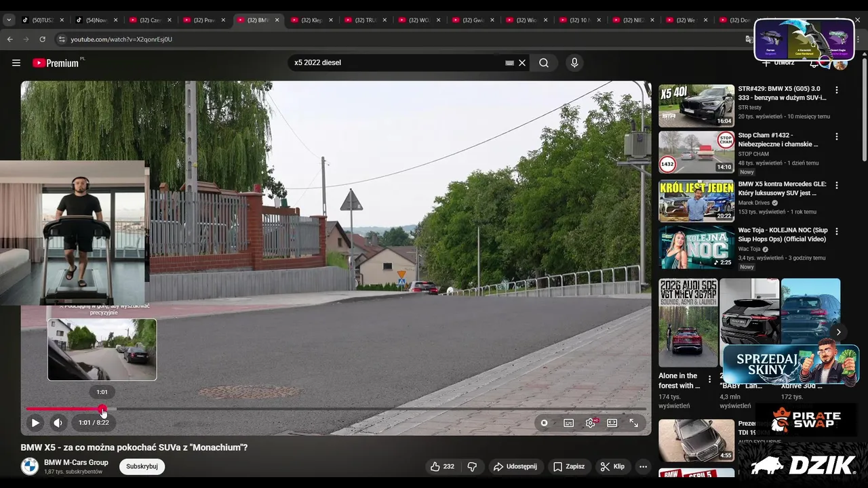Clear the search query with X

click(522, 63)
